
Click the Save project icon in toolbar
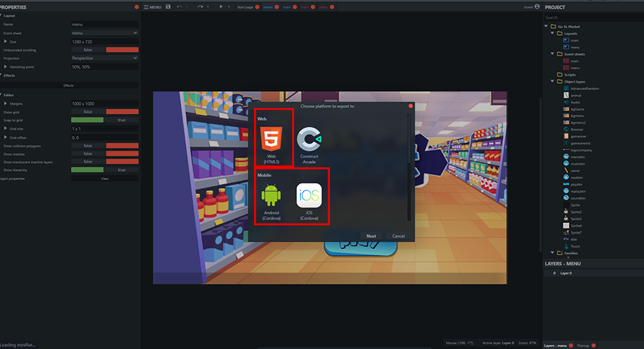168,6
